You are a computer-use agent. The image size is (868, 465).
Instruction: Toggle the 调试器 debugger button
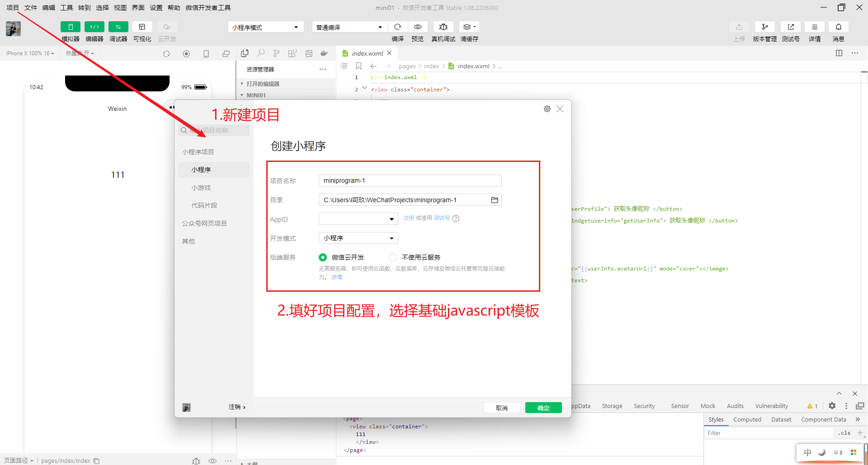pos(118,27)
